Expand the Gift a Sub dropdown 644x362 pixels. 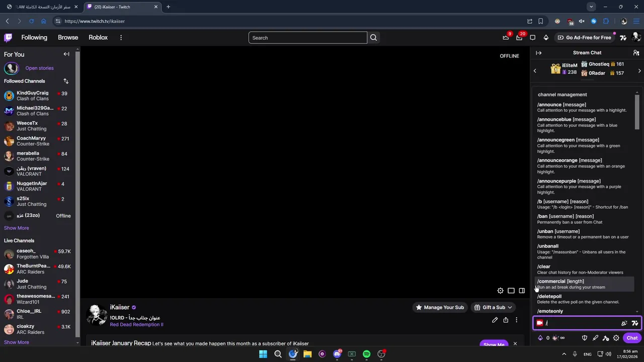[x=494, y=307]
